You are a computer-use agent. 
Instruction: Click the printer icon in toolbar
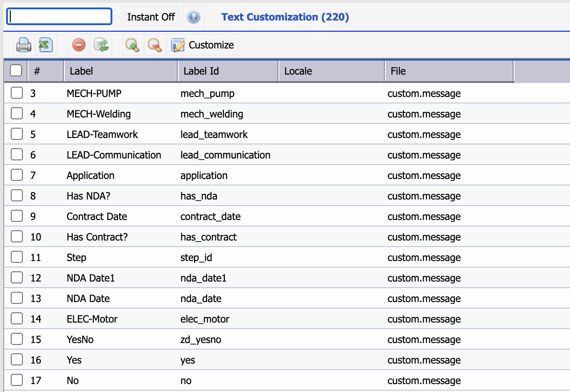(24, 45)
